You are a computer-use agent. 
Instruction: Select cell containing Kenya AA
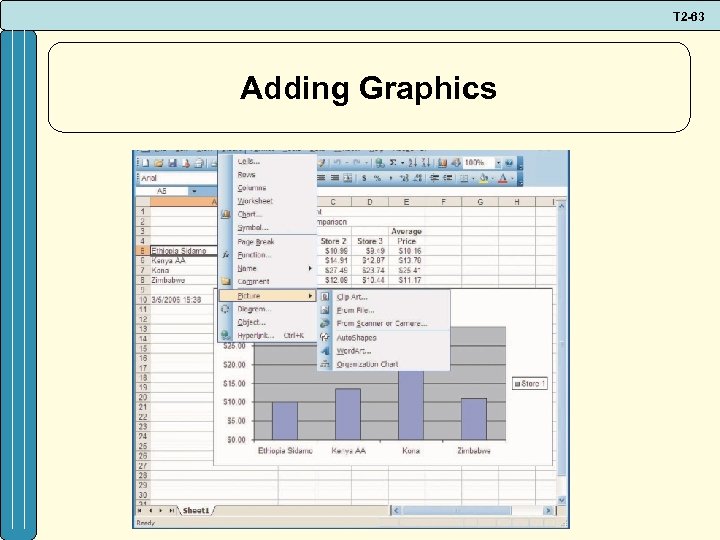(x=184, y=260)
